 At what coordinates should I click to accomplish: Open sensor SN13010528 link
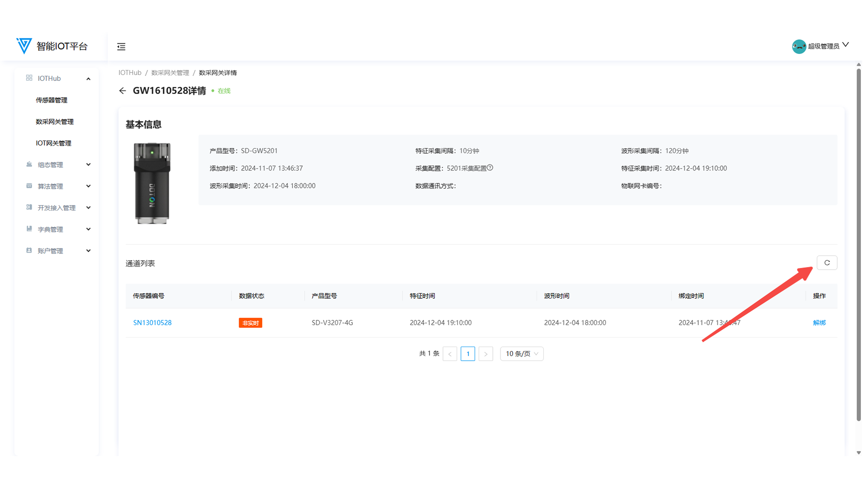pyautogui.click(x=152, y=323)
